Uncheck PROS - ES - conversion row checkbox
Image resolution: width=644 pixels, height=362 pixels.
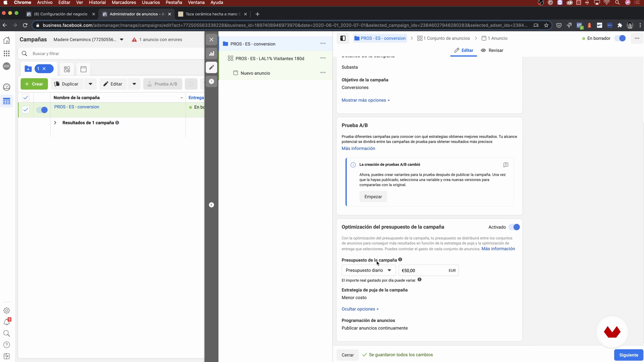click(25, 110)
